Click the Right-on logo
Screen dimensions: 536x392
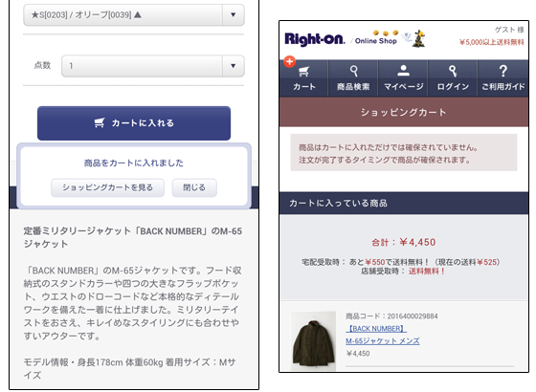pyautogui.click(x=315, y=39)
